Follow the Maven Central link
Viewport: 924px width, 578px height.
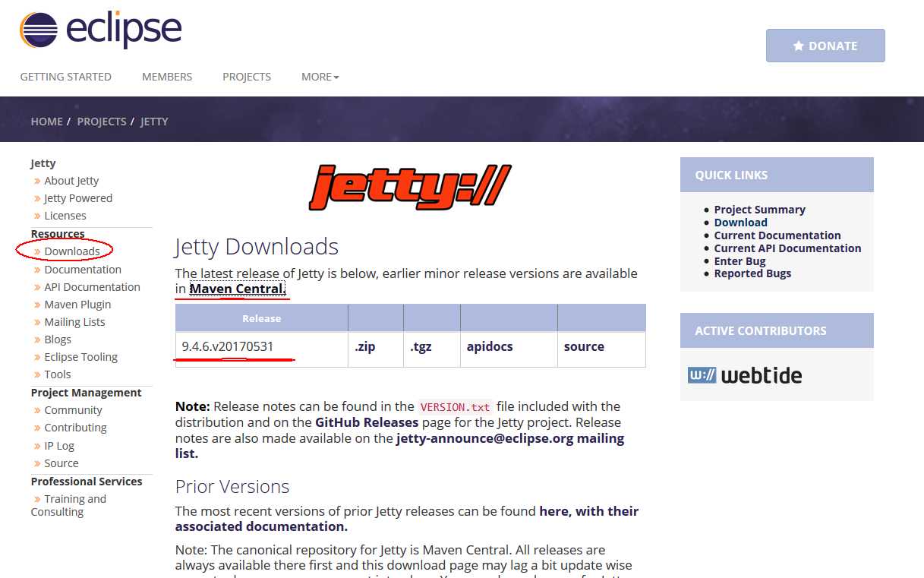[238, 289]
